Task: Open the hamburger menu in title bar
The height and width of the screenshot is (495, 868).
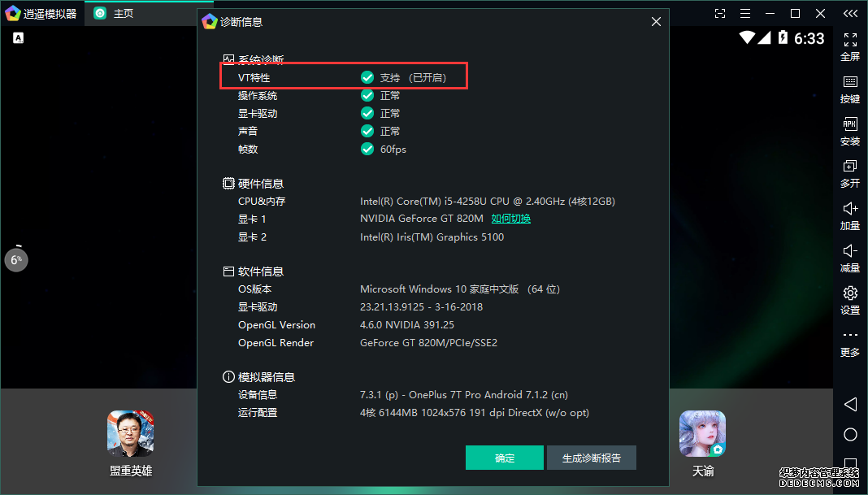Action: pyautogui.click(x=745, y=13)
